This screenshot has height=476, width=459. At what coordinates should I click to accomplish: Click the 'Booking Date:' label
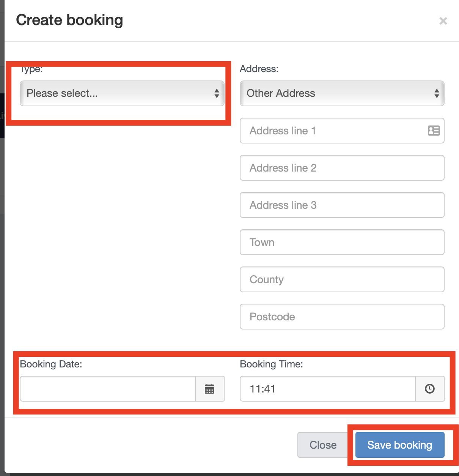pyautogui.click(x=51, y=364)
